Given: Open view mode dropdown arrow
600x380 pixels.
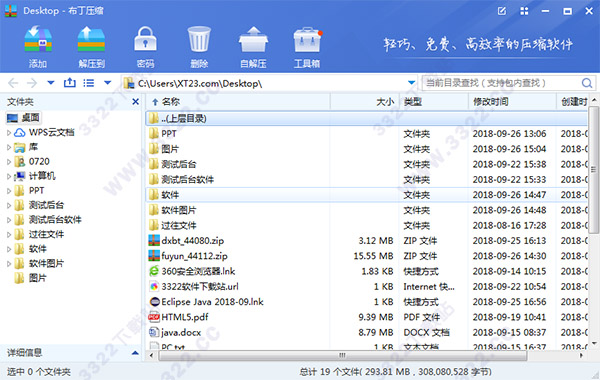Looking at the screenshot, I should [x=108, y=83].
